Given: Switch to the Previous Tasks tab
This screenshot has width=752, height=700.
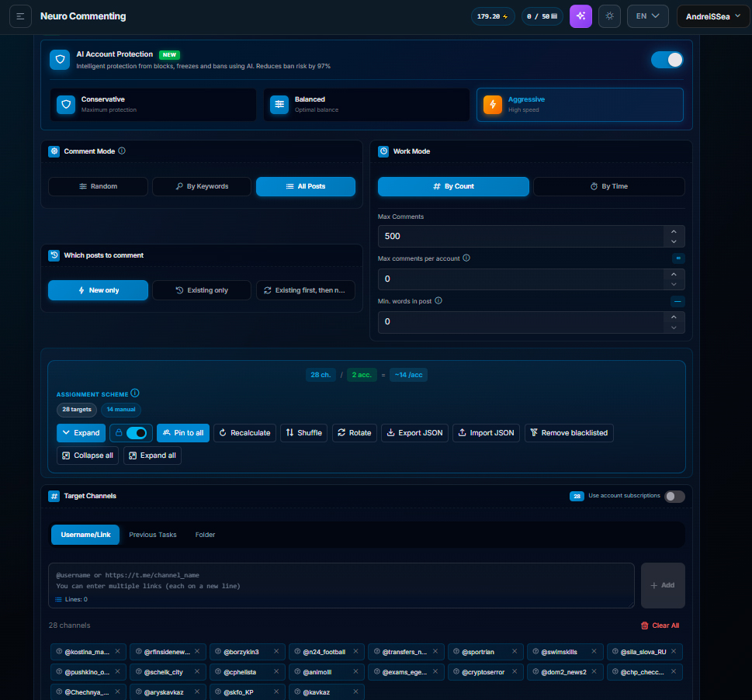Looking at the screenshot, I should (x=153, y=535).
